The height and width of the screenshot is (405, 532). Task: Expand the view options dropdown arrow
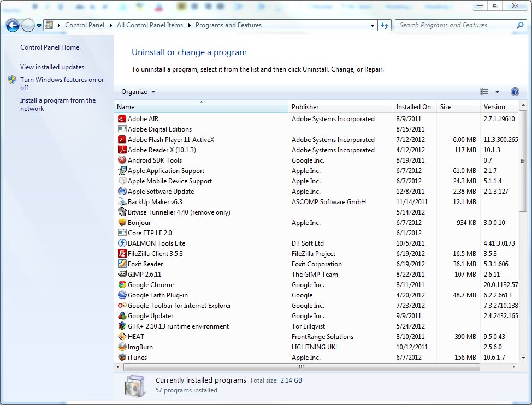point(497,92)
